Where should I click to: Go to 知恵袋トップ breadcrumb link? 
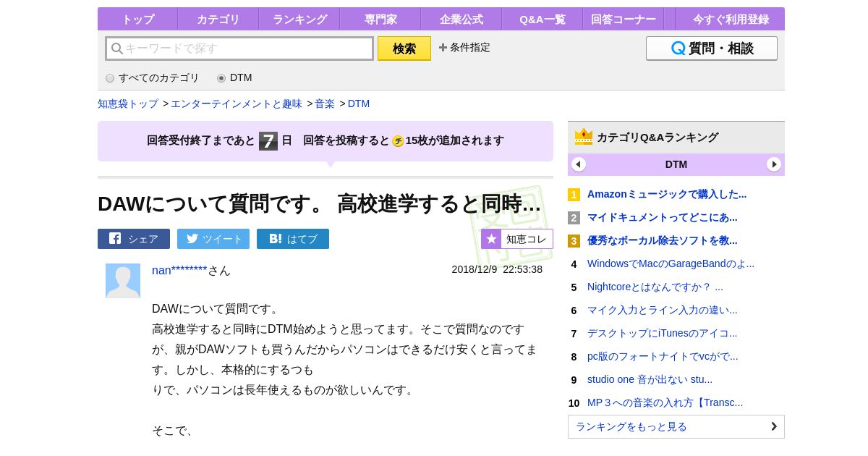[x=128, y=104]
